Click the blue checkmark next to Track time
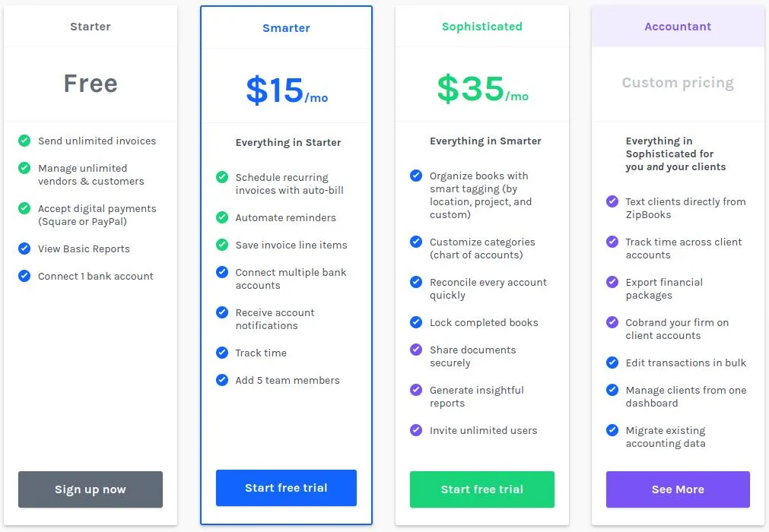The image size is (769, 532). tap(222, 353)
